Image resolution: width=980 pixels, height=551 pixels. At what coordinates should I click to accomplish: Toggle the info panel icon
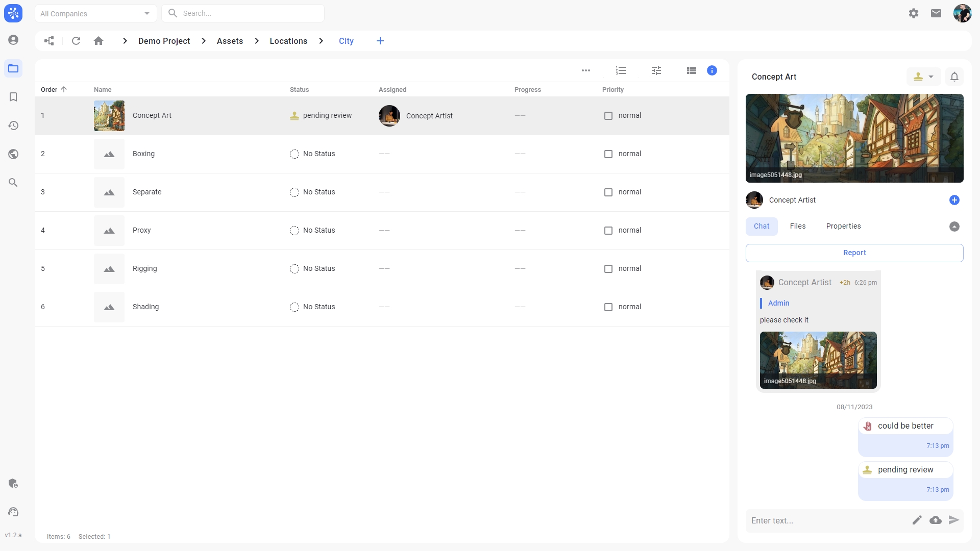712,70
